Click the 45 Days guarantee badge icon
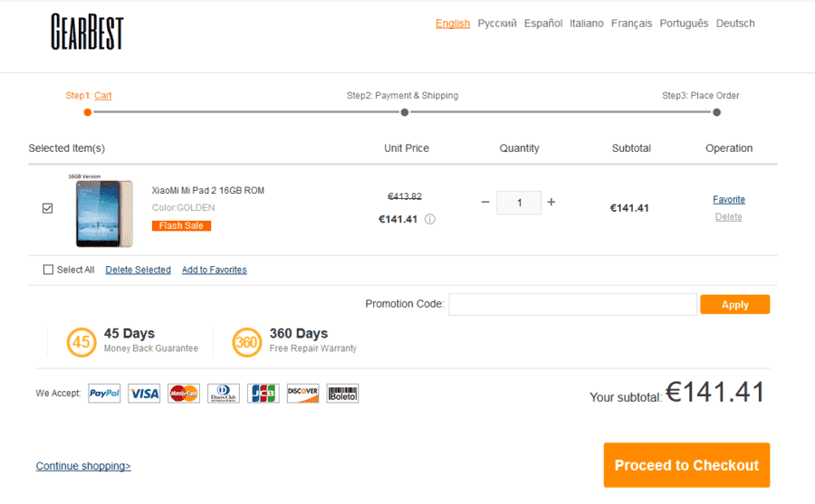Screen dimensions: 815x504 [81, 342]
